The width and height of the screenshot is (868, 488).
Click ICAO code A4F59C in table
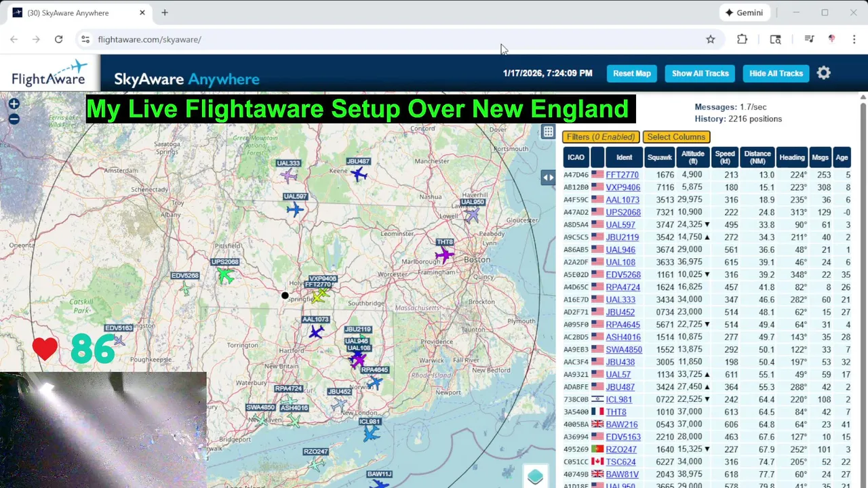[x=576, y=200]
